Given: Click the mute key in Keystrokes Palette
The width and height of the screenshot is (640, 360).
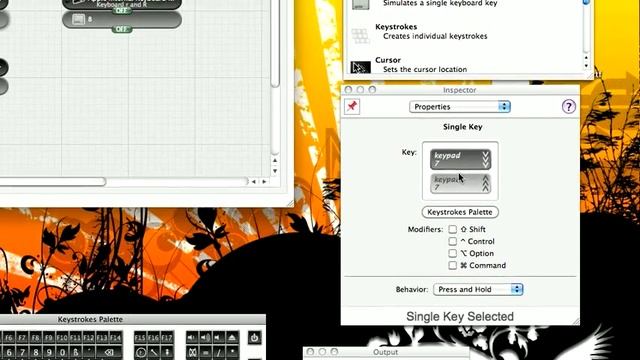Looking at the screenshot, I should coord(218,338).
